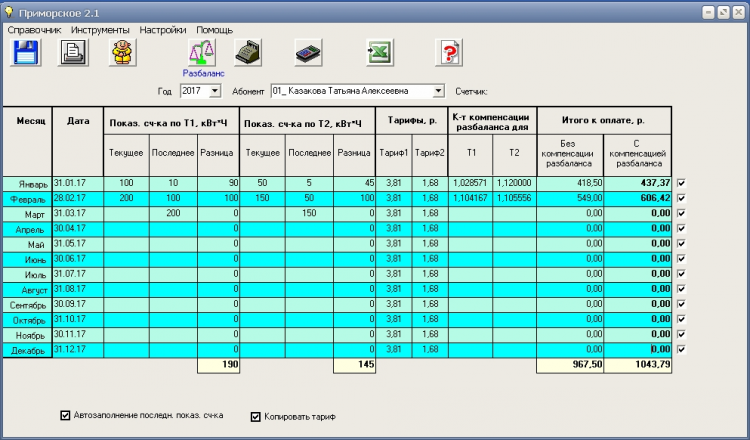Screen dimensions: 750x440
Task: Click the T1 difference sum 190
Action: click(218, 365)
